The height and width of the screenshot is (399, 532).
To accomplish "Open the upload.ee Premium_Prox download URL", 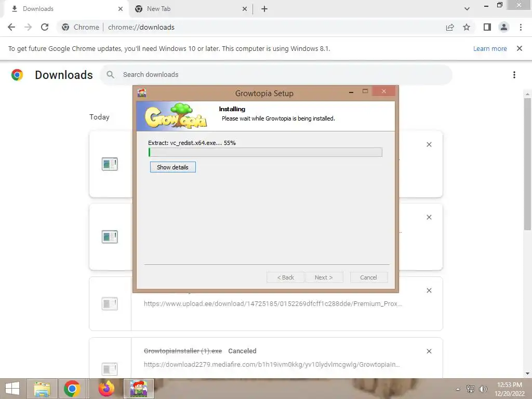I will coord(273,303).
